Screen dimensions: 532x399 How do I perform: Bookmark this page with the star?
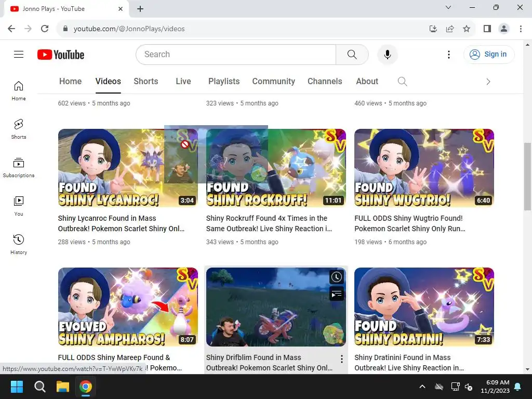pos(467,29)
